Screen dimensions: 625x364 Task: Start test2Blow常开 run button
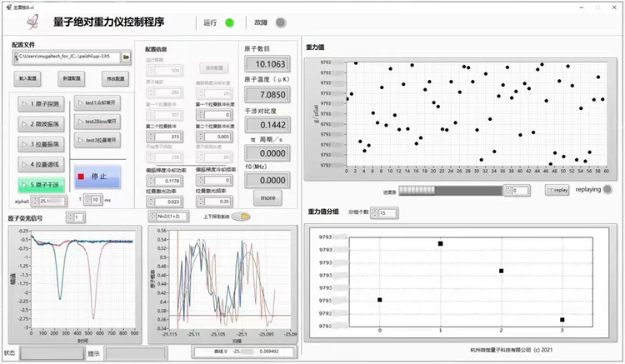coord(97,122)
